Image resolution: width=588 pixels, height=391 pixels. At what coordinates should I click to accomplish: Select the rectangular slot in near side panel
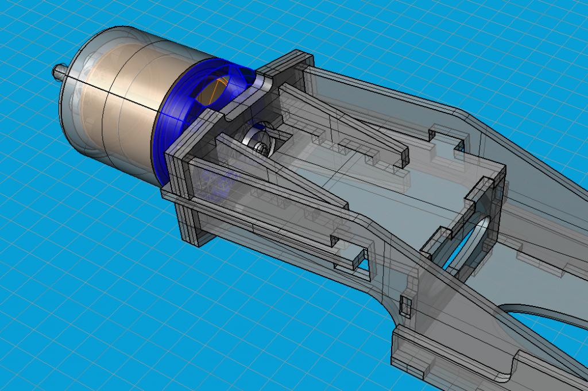click(x=350, y=258)
